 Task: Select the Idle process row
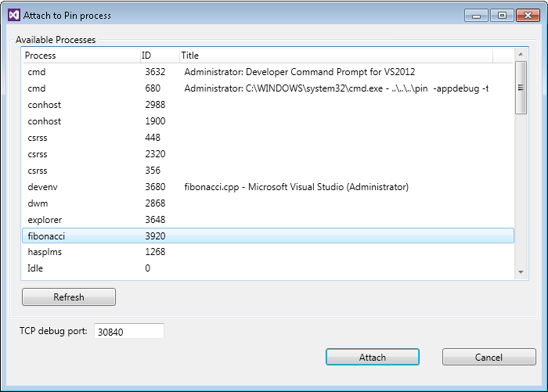(x=268, y=268)
